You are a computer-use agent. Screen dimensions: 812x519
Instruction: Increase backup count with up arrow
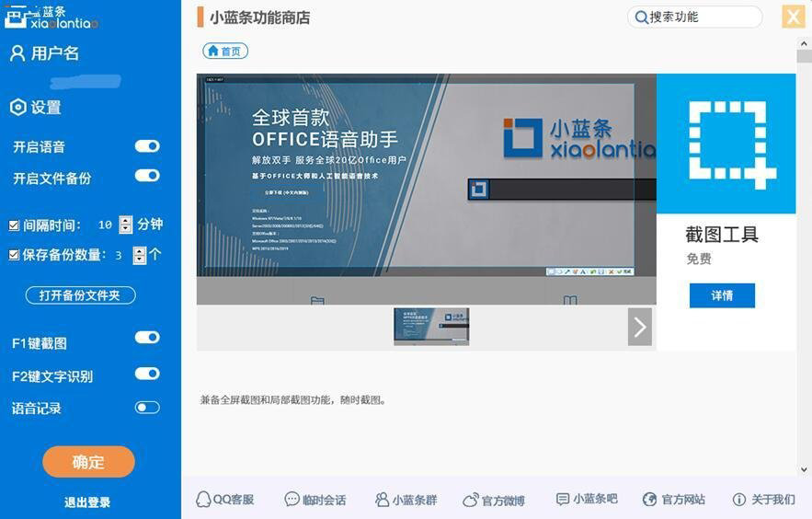[x=139, y=250]
